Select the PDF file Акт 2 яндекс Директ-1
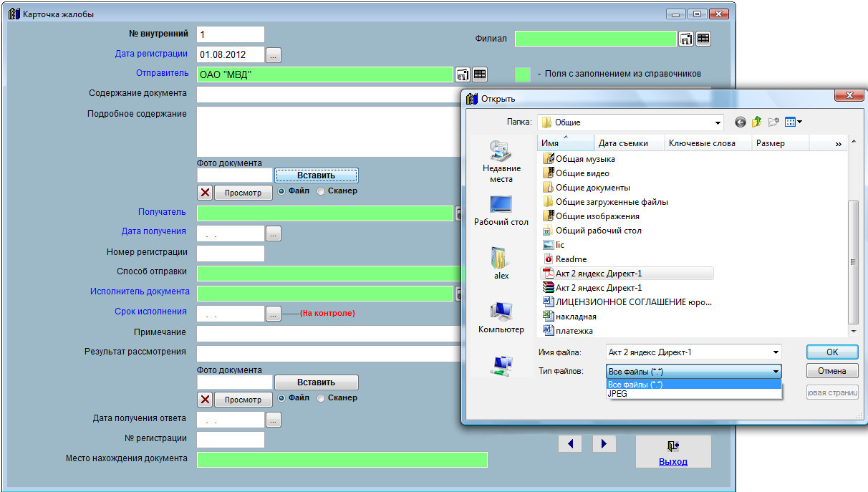 coord(627,274)
